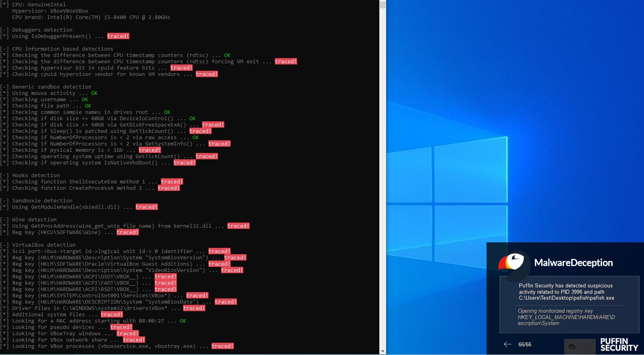644x355 pixels.
Task: Click the 'ControlSet001\Services\VBox*' reg key line
Action: (x=104, y=296)
